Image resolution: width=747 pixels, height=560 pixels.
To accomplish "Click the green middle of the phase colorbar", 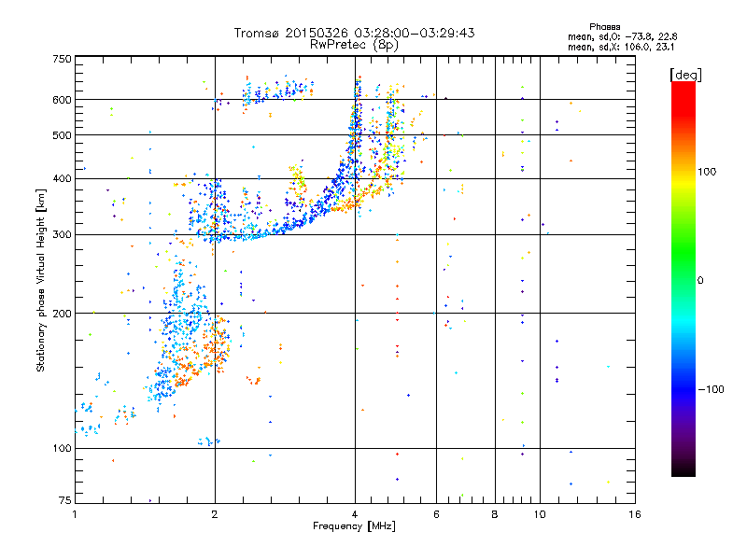I will [684, 259].
